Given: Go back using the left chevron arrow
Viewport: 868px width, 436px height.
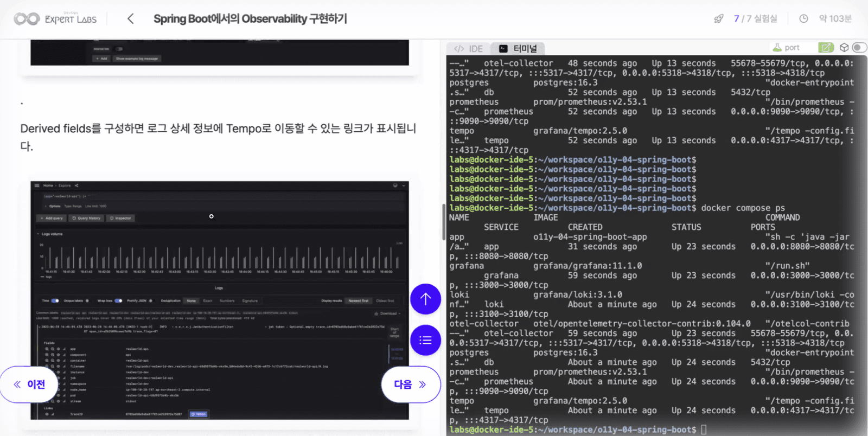Looking at the screenshot, I should click(x=130, y=19).
